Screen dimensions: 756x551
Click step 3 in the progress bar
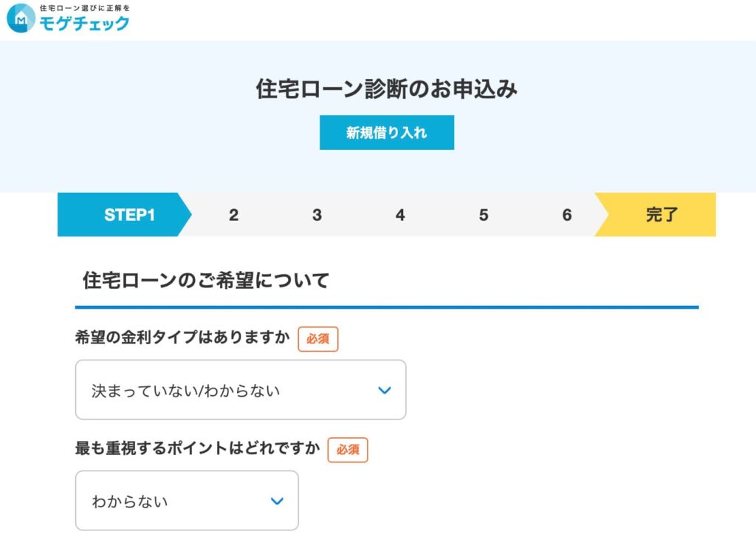(317, 215)
